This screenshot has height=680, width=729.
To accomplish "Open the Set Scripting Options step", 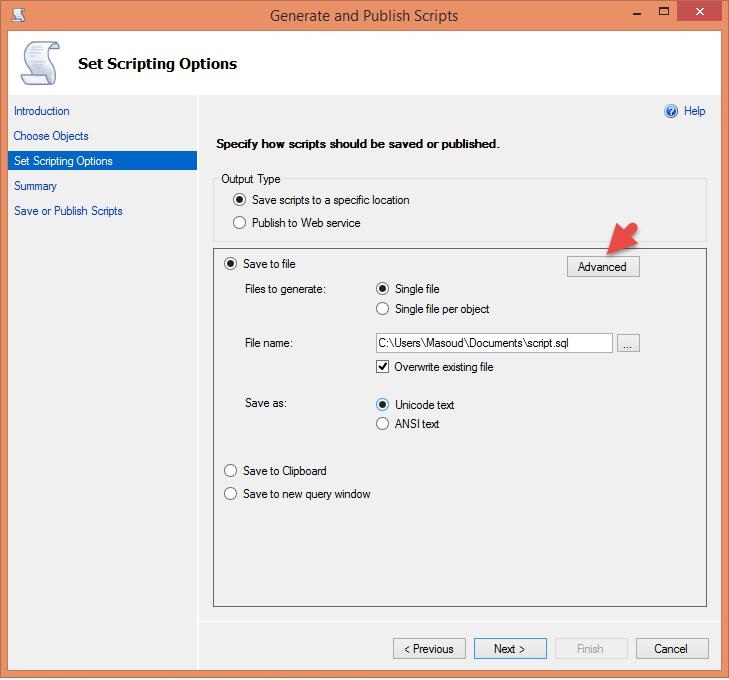I will coord(102,161).
